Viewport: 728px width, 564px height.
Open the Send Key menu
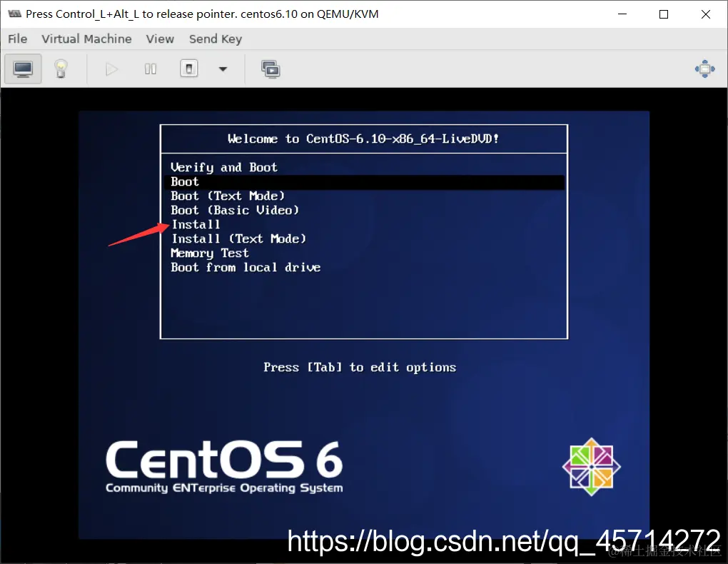tap(216, 39)
